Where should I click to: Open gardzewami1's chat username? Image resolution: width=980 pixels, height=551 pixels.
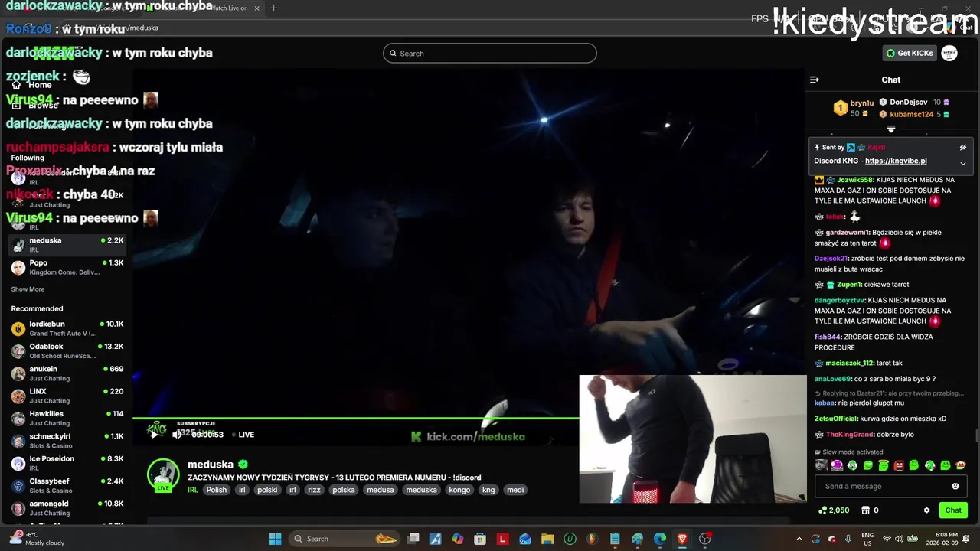(848, 233)
